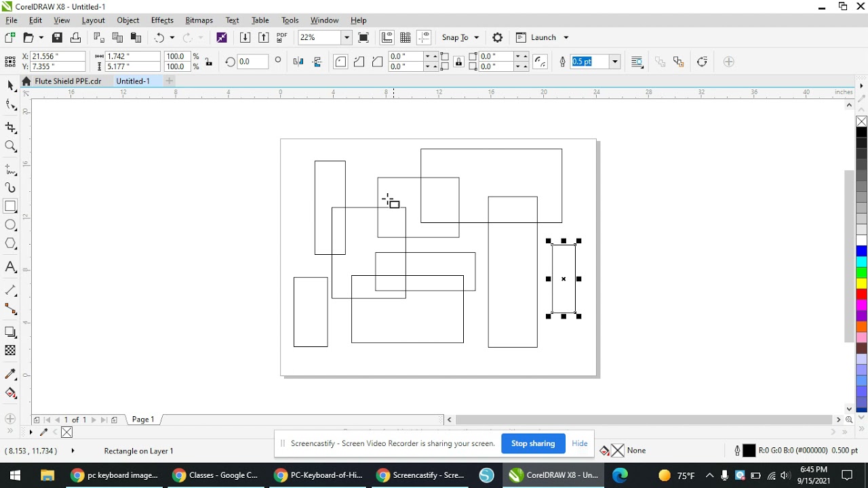
Task: Create a new document
Action: 10,37
